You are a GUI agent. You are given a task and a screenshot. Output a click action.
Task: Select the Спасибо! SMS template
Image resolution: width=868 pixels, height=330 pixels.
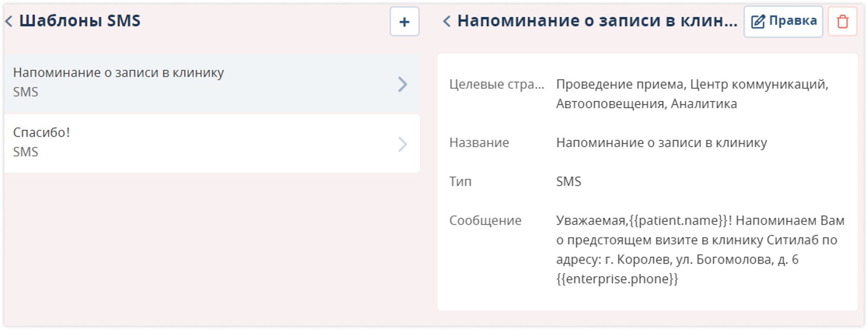tap(173, 143)
